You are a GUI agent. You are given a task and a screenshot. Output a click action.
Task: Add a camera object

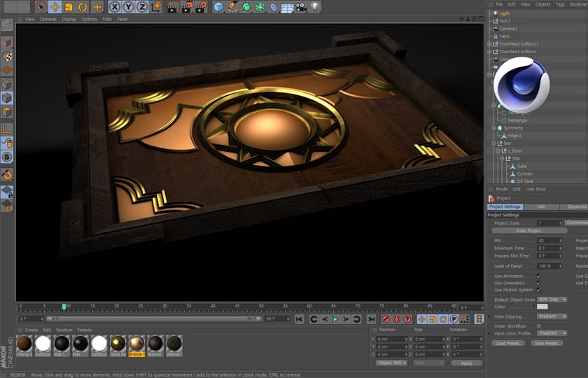coord(301,7)
